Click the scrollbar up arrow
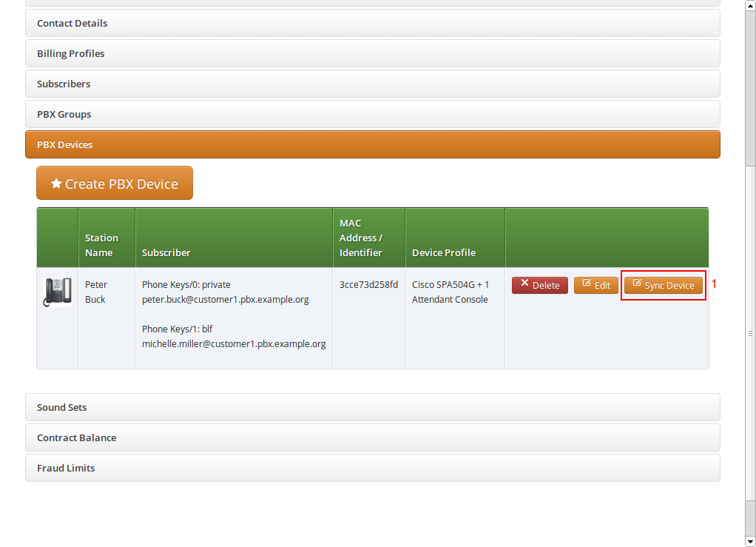Viewport: 756px width, 547px height. [750, 5]
